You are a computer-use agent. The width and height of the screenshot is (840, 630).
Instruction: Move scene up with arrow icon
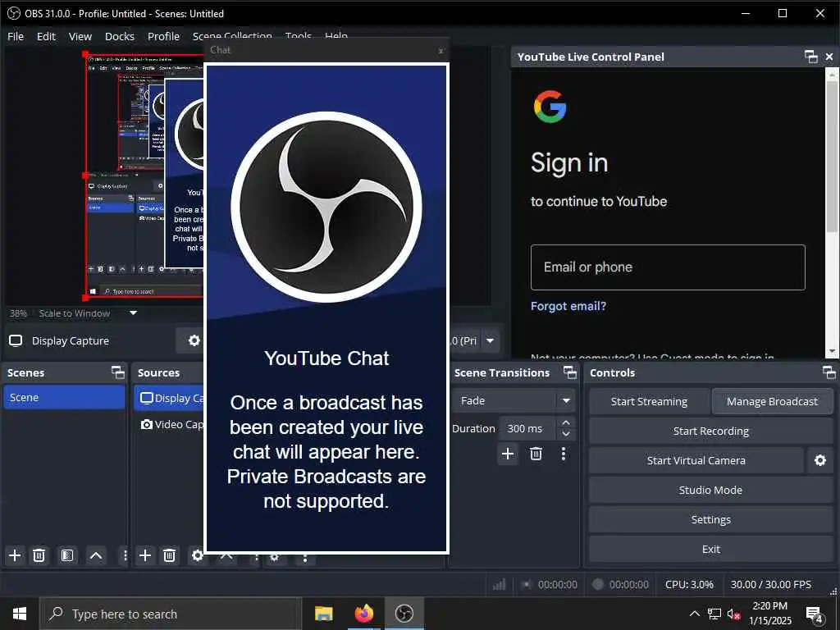coord(96,555)
